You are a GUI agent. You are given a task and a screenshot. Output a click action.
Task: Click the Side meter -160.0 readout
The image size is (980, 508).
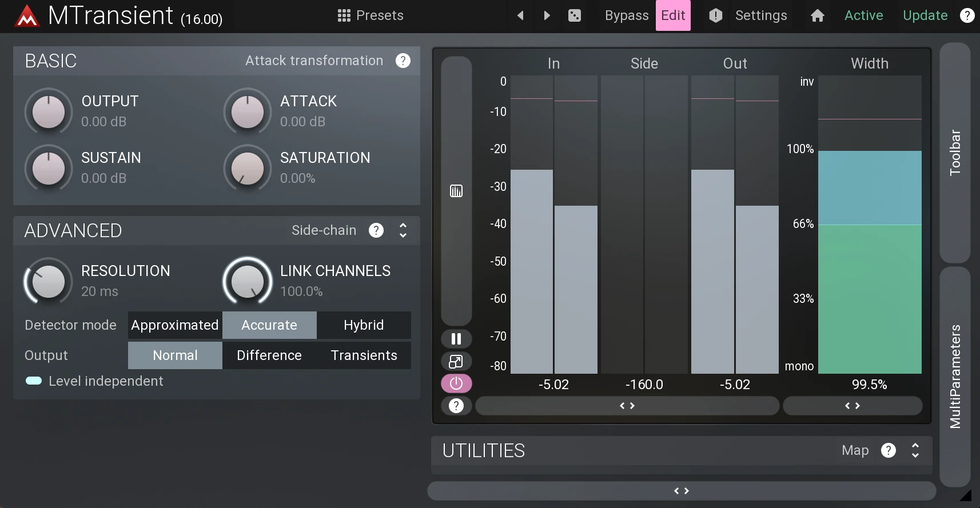pyautogui.click(x=644, y=385)
